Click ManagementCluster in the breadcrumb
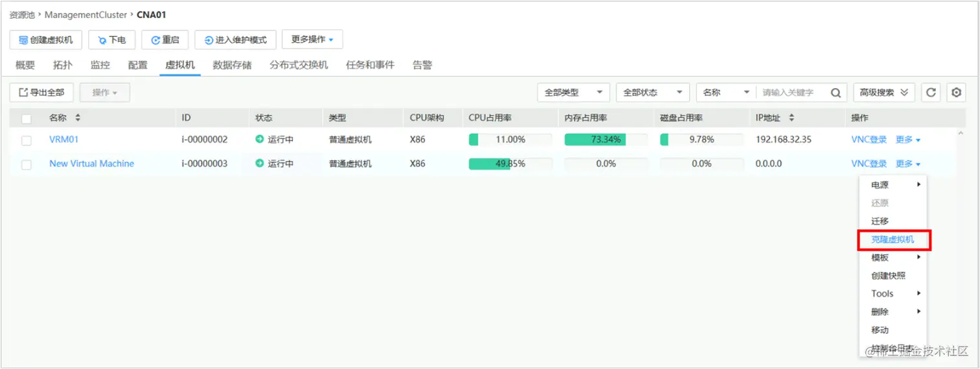 86,14
